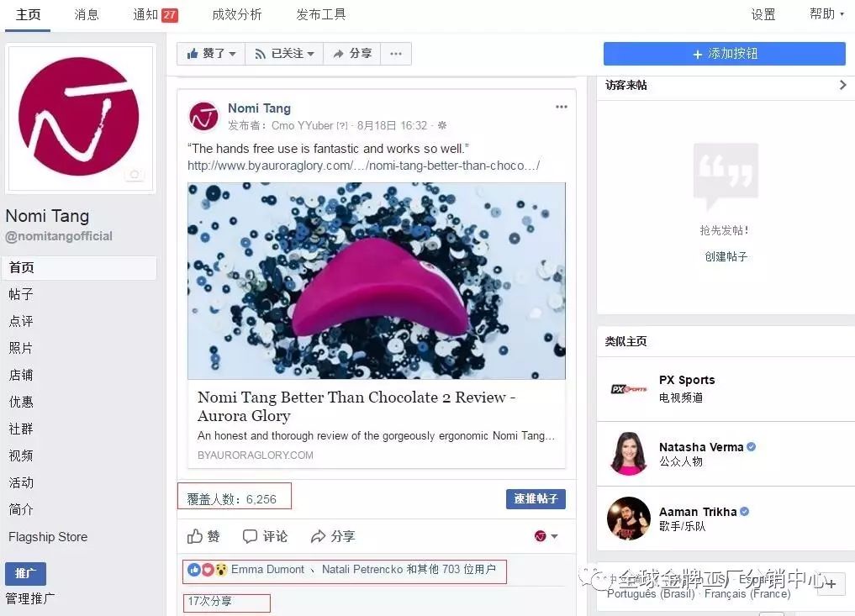
Task: Open Natasha Verma page link
Action: pos(701,447)
